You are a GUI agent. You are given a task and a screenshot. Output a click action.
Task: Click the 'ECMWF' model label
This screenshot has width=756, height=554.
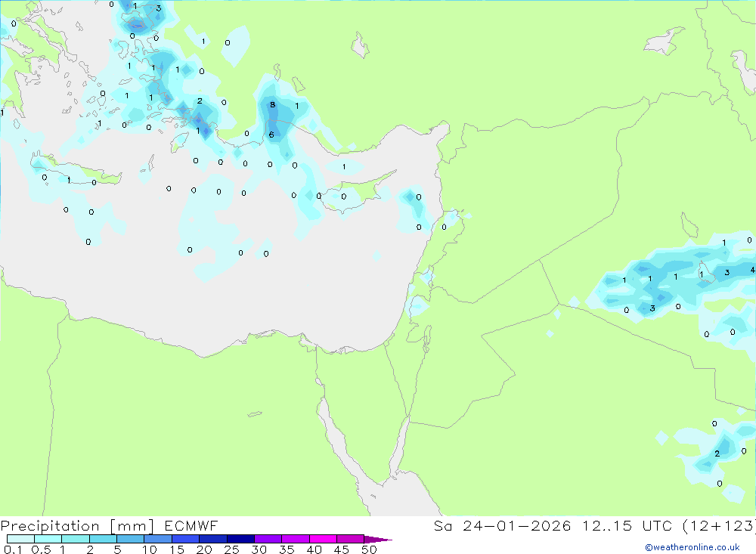[191, 525]
